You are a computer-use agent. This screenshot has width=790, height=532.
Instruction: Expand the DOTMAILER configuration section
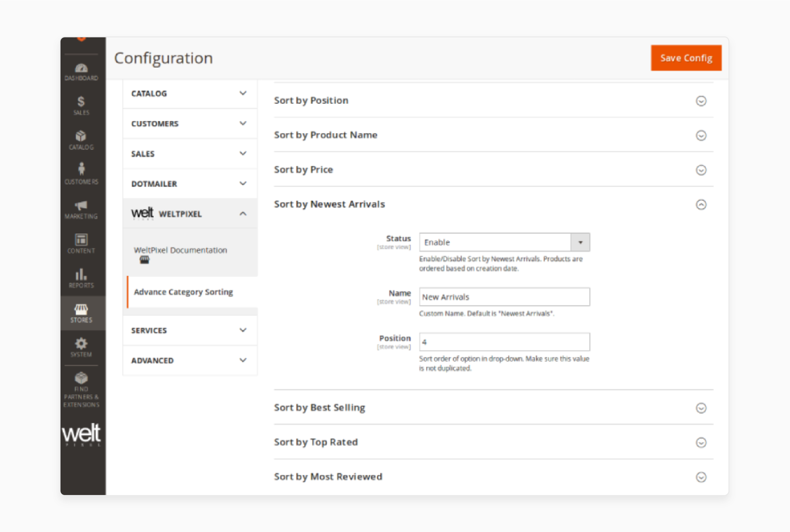[x=190, y=184]
